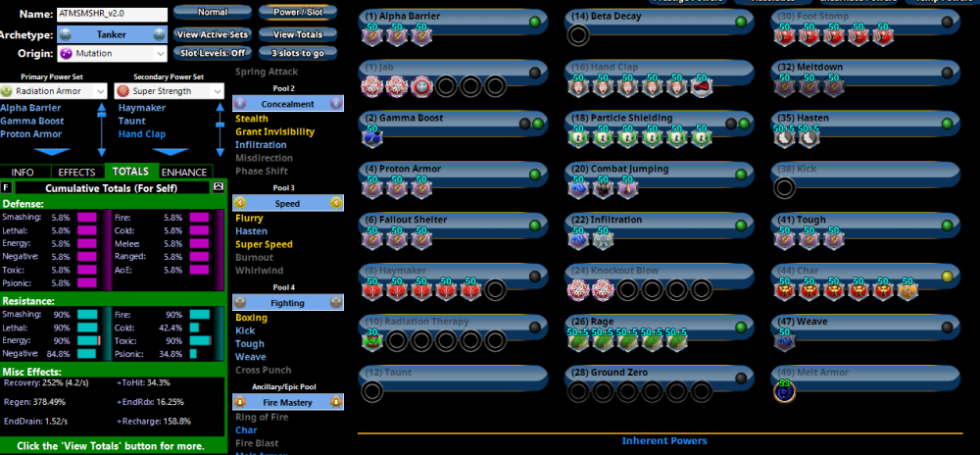
Task: Switch to the EFFECTS tab
Action: coord(76,172)
